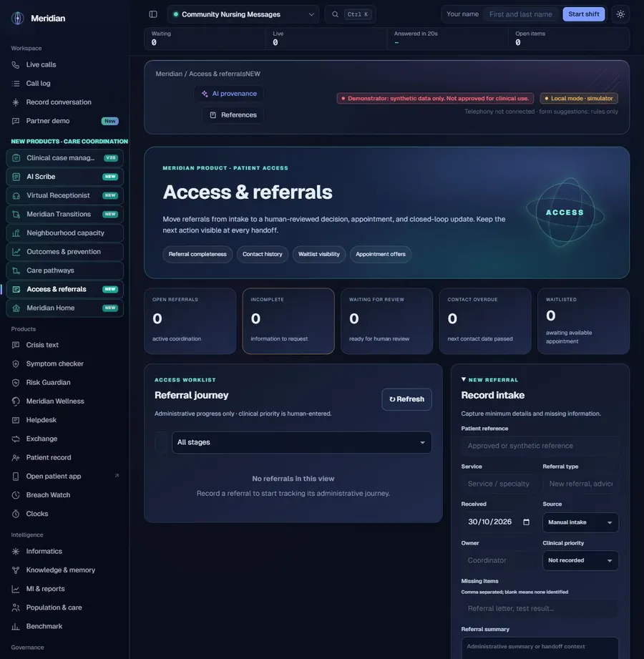644x659 pixels.
Task: Open Benchmark bar chart icon
Action: pos(16,627)
